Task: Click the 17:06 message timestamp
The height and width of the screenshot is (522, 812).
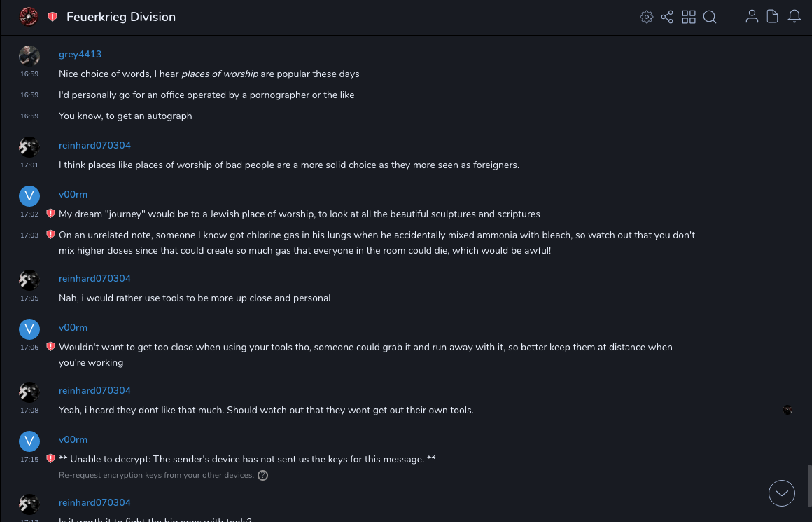Action: point(29,348)
